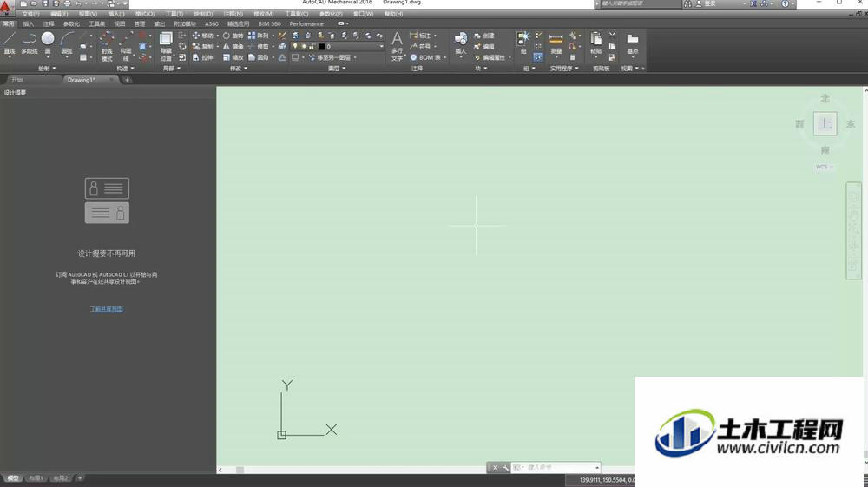The width and height of the screenshot is (868, 487).
Task: Expand the Construction (构造) panel
Action: point(126,69)
